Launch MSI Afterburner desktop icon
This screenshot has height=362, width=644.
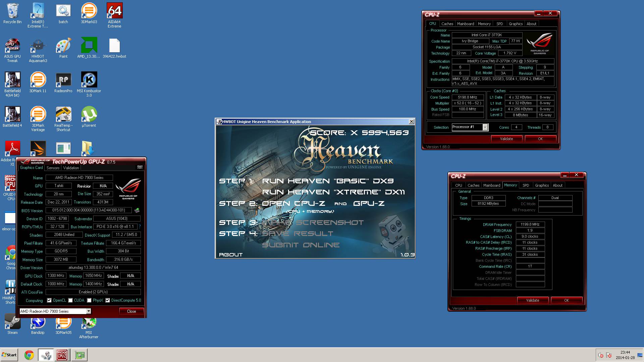click(89, 328)
